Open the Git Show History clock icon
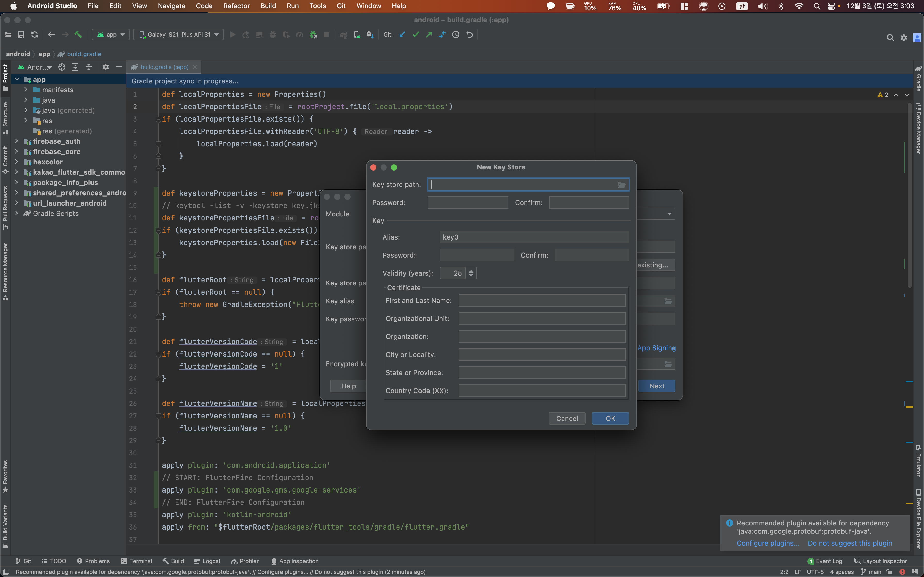 456,35
